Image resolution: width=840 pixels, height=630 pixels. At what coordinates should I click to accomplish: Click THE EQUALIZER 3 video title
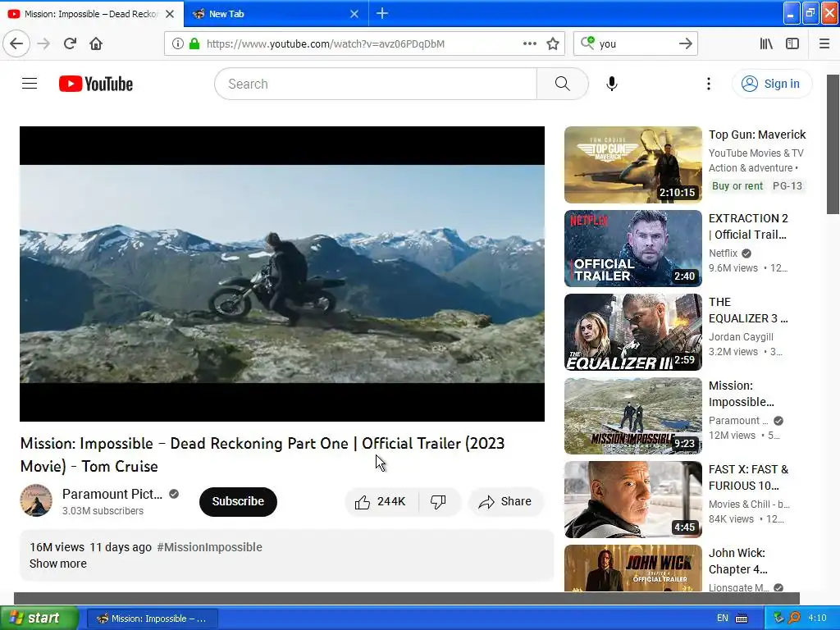[x=748, y=310]
